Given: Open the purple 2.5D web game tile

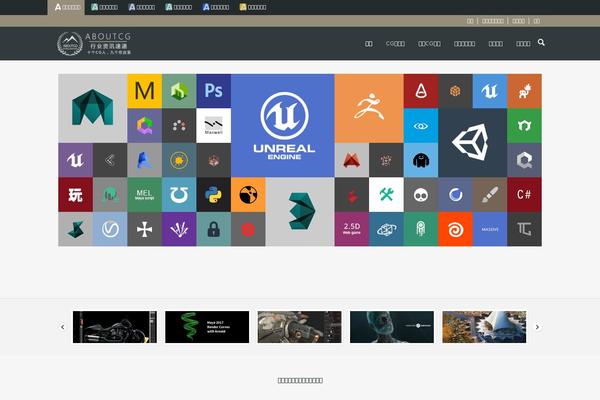Looking at the screenshot, I should click(352, 229).
